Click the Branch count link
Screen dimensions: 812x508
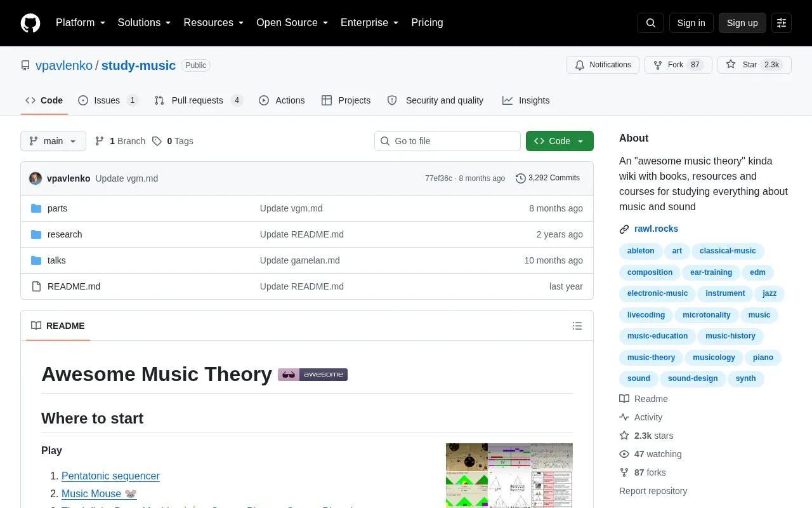click(x=120, y=141)
